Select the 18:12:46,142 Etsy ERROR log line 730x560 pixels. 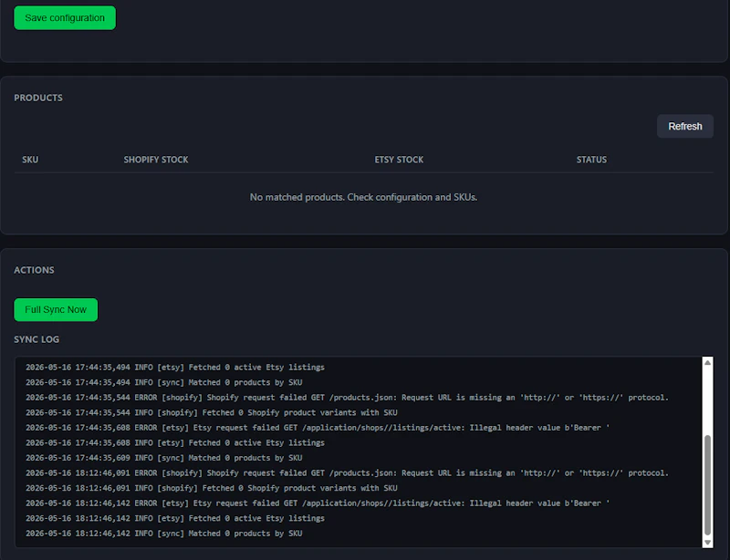(x=318, y=503)
